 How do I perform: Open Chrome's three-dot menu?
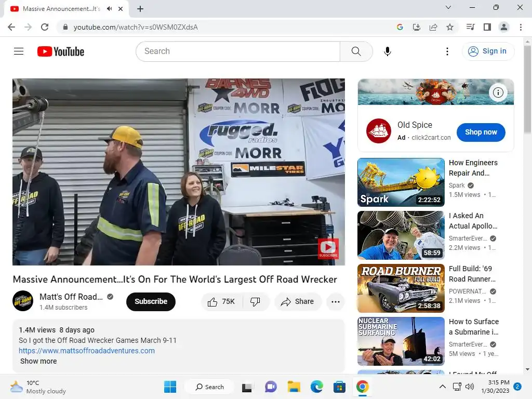(521, 27)
